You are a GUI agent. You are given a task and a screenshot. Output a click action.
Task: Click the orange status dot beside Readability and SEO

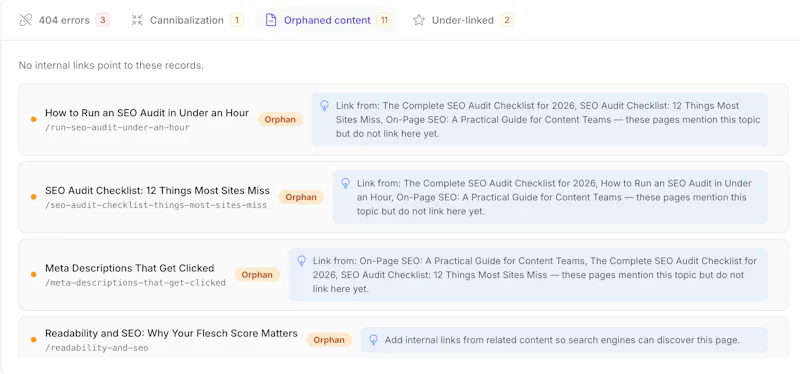coord(34,340)
